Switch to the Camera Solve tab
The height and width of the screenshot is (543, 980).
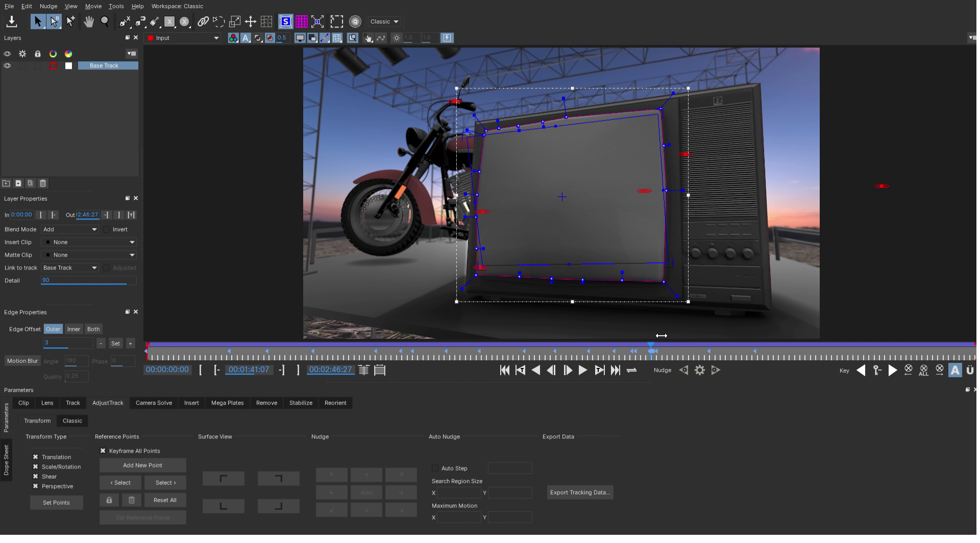tap(153, 403)
